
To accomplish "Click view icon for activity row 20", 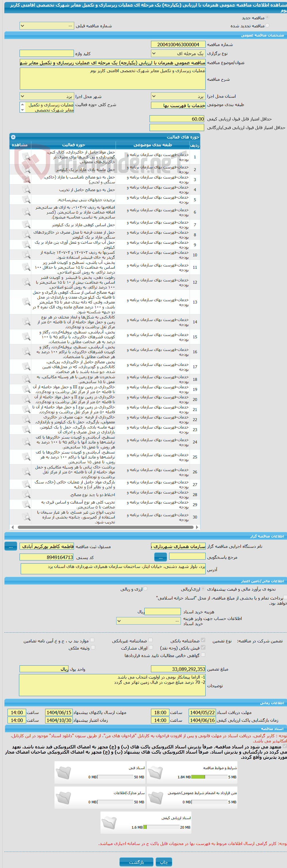I will 26,399.
